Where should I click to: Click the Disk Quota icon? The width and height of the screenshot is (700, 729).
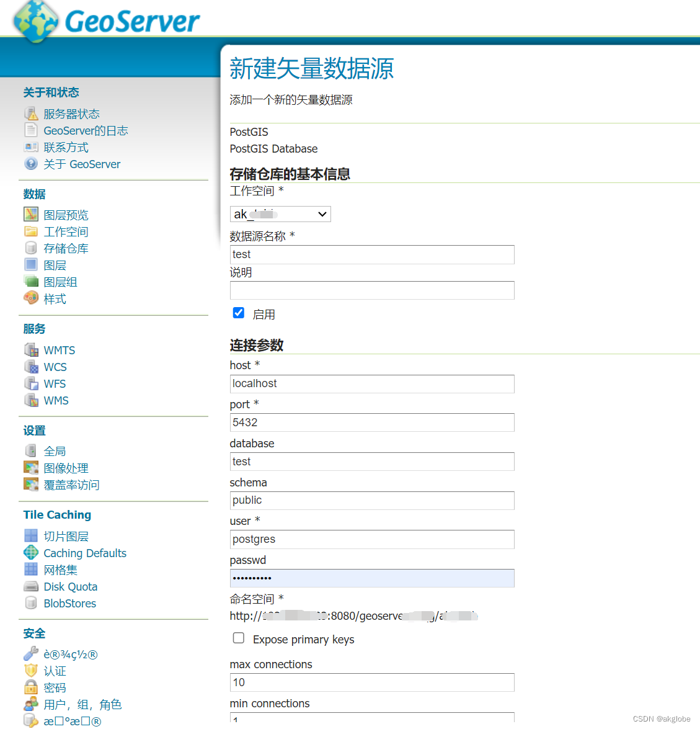coord(31,586)
